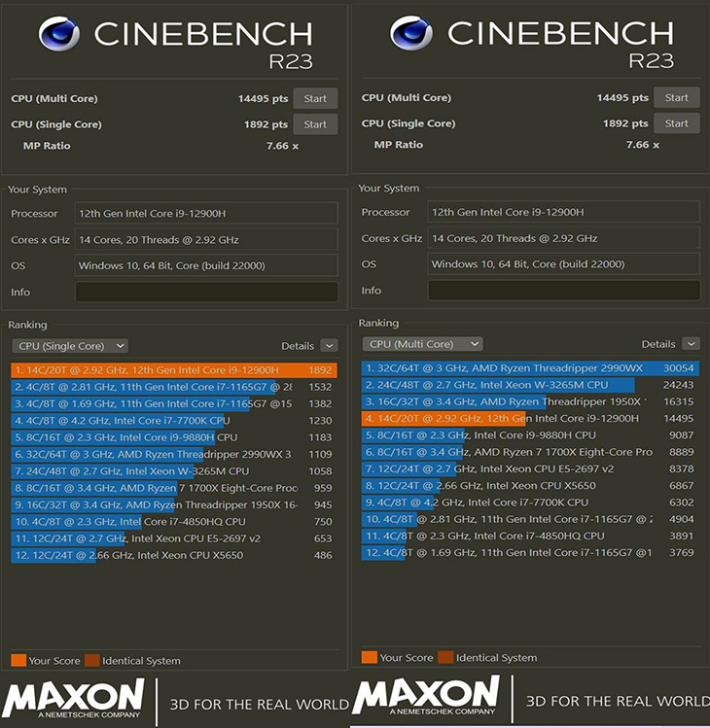
Task: Select the i7-1165G7 row scoring 3769
Action: pyautogui.click(x=530, y=552)
